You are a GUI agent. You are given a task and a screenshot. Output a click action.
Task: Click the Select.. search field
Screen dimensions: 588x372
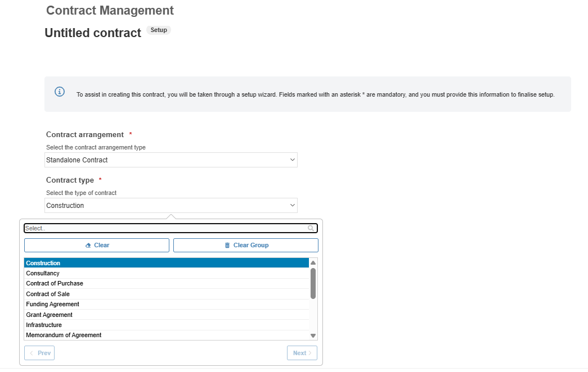[170, 228]
